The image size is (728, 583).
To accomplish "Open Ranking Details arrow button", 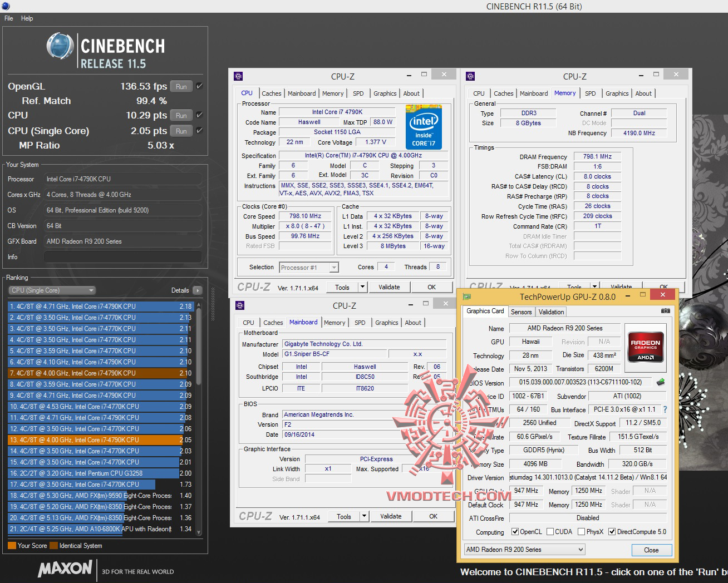I will tap(197, 290).
